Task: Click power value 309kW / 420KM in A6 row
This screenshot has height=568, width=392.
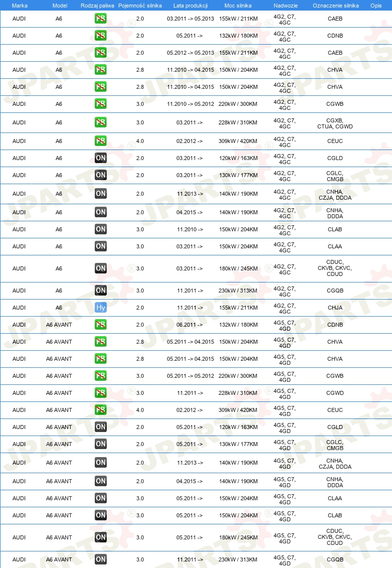Action: [x=238, y=141]
